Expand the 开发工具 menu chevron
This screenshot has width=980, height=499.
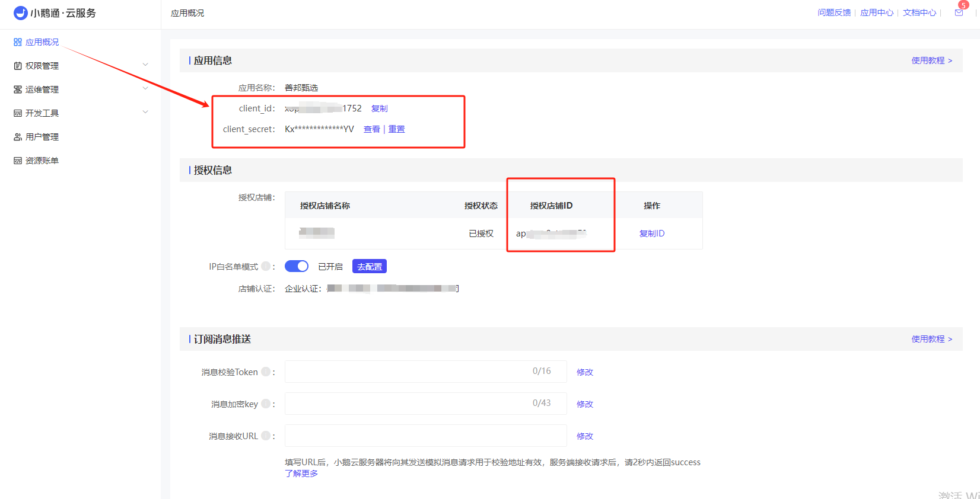coord(145,112)
